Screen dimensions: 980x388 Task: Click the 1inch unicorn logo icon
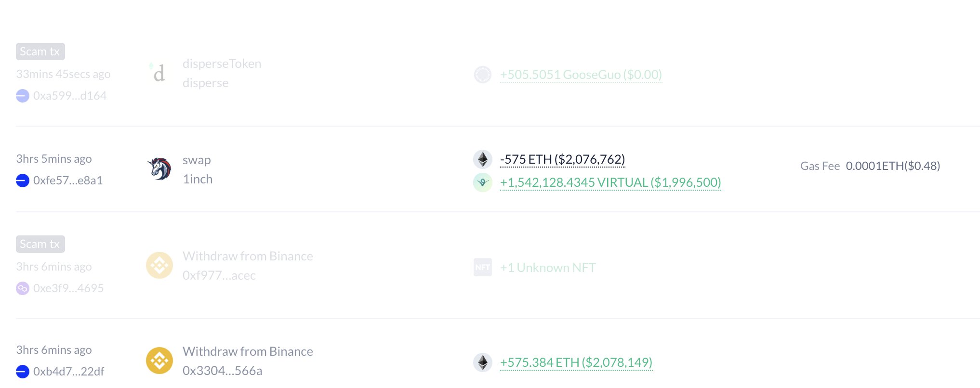[159, 169]
